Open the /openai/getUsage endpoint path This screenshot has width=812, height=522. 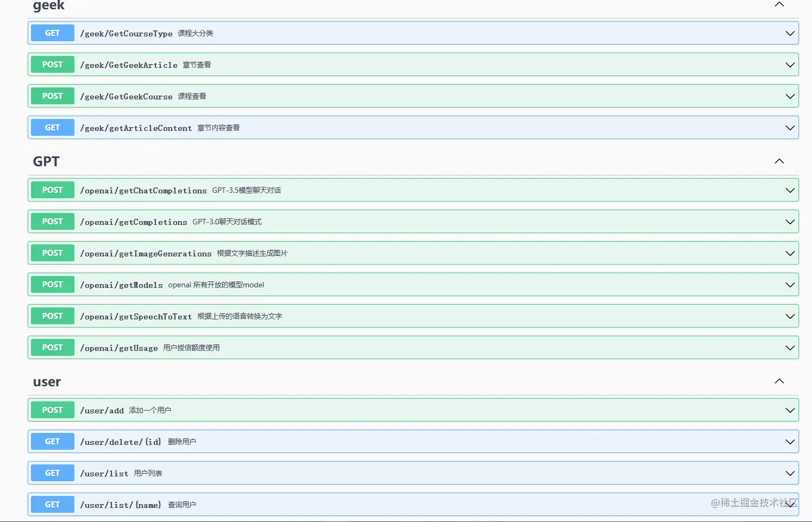tap(119, 348)
